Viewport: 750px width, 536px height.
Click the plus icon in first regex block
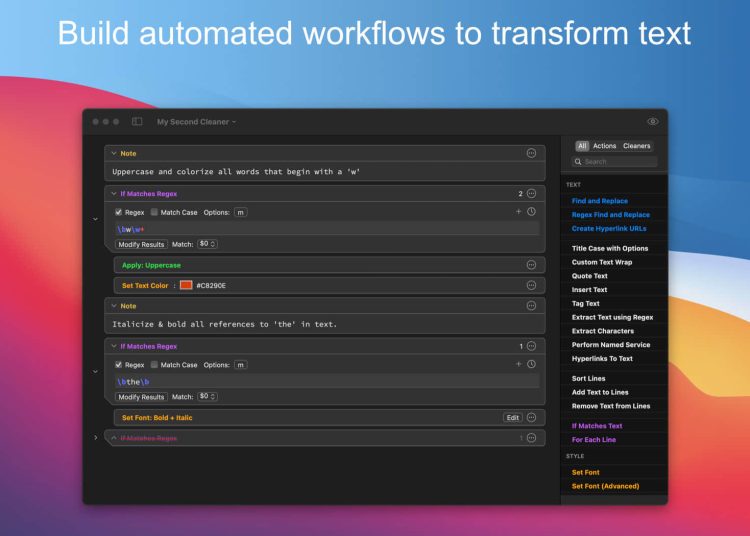pyautogui.click(x=518, y=212)
